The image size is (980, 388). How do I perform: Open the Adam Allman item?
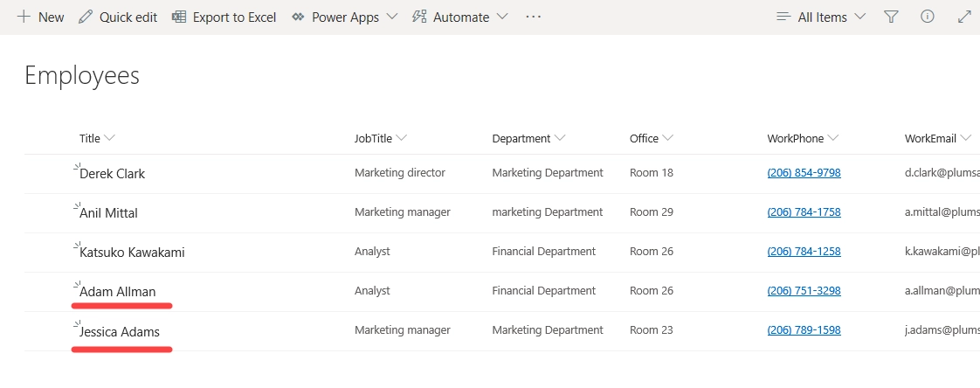click(x=118, y=292)
